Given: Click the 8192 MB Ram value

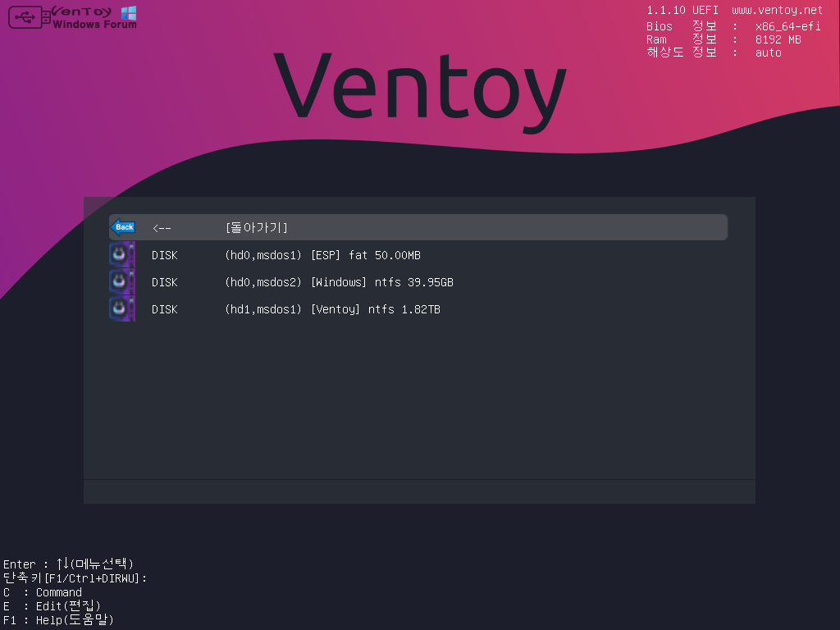Looking at the screenshot, I should (778, 39).
